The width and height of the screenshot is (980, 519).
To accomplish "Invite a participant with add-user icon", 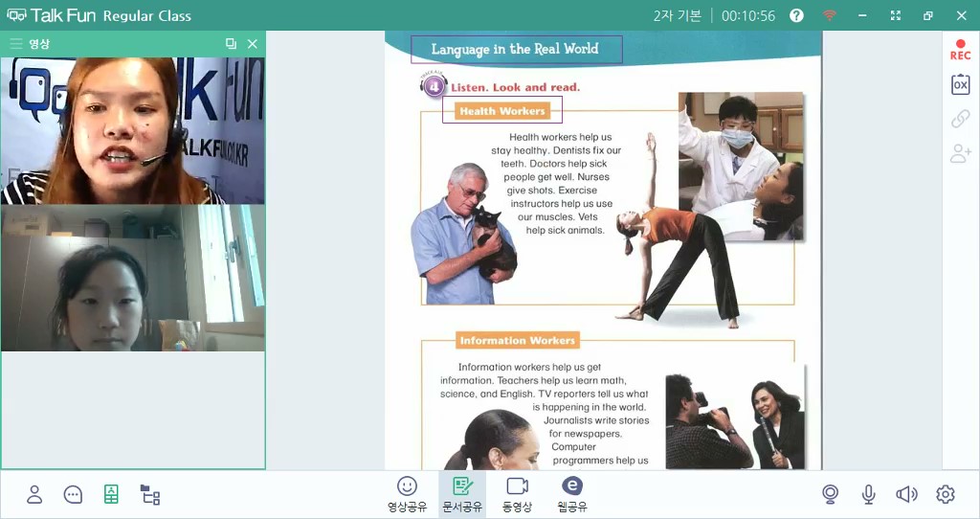I will pos(960,153).
